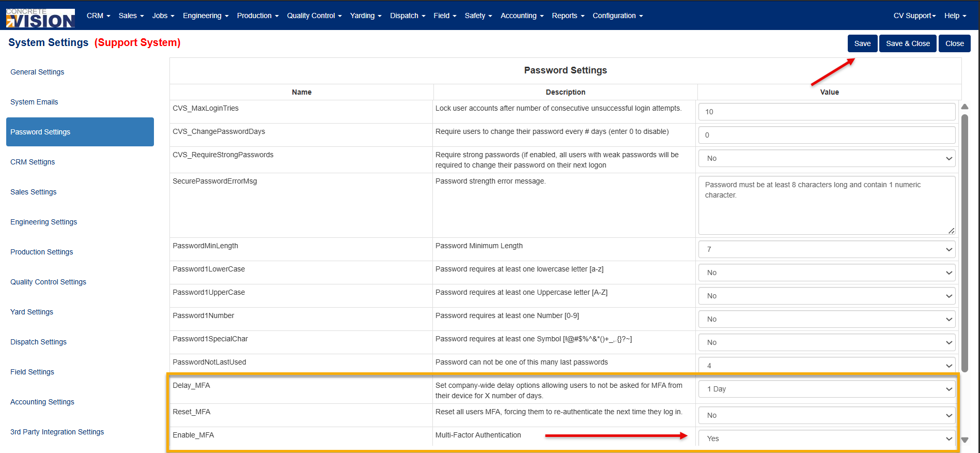Open the Engineering menu
The height and width of the screenshot is (453, 980).
pyautogui.click(x=206, y=16)
